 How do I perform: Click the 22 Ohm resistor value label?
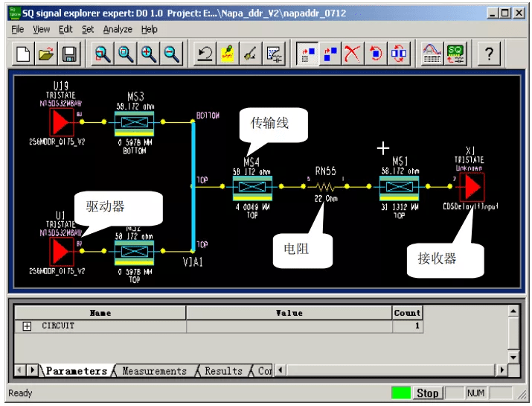[x=326, y=199]
